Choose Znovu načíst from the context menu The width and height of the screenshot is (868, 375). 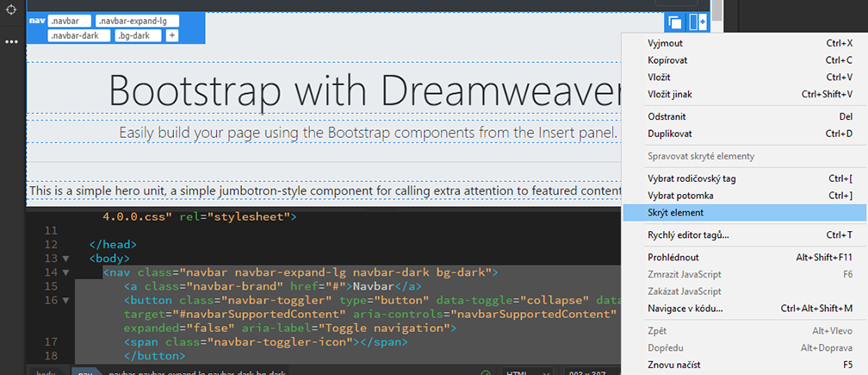(745, 366)
